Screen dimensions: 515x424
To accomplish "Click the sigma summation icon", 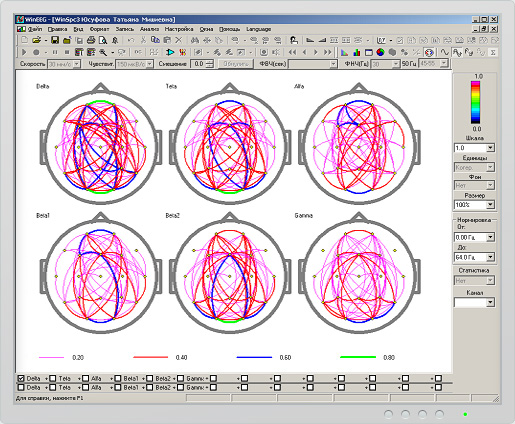I will [x=493, y=52].
